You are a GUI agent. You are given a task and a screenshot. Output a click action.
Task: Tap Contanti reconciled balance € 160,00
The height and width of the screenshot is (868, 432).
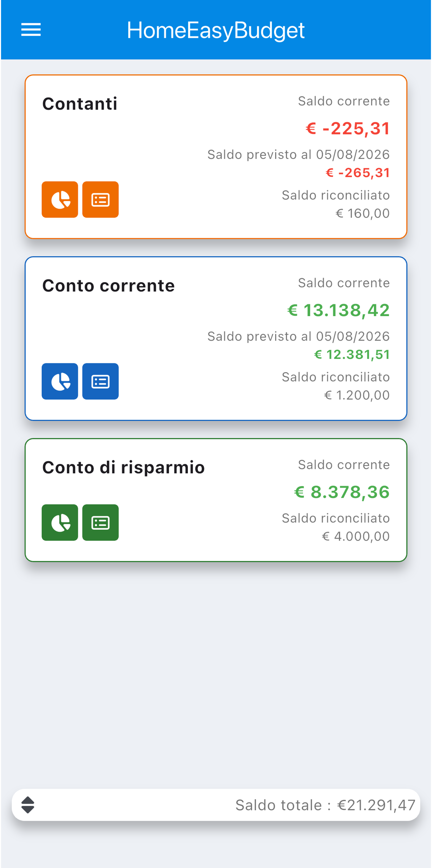pos(362,214)
